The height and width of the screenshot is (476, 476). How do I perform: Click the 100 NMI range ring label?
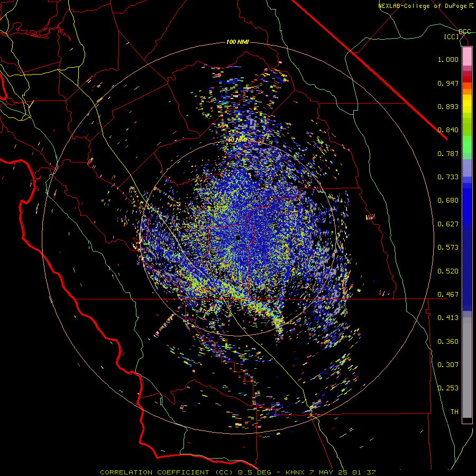[237, 42]
